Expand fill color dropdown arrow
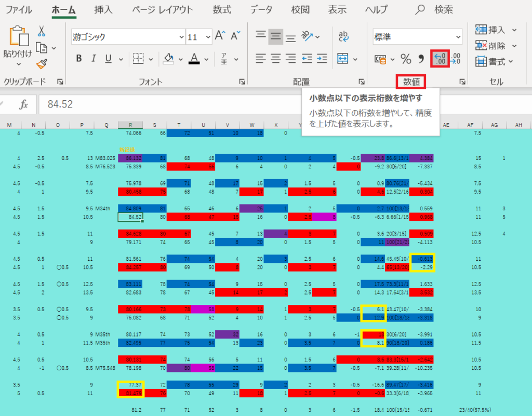The image size is (532, 416). (180, 59)
